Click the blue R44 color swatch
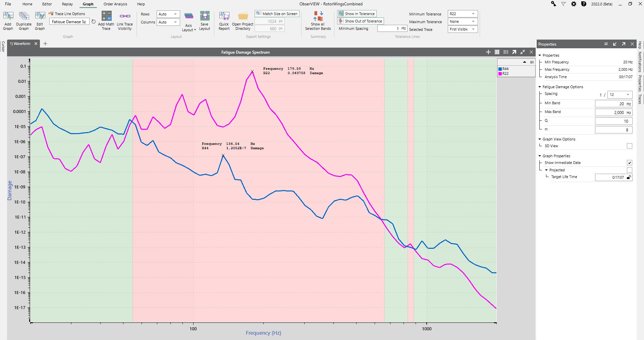The image size is (644, 340). pyautogui.click(x=500, y=69)
